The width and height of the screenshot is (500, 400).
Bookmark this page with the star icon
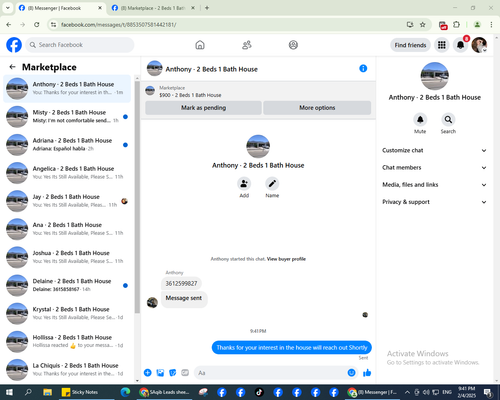(x=423, y=25)
